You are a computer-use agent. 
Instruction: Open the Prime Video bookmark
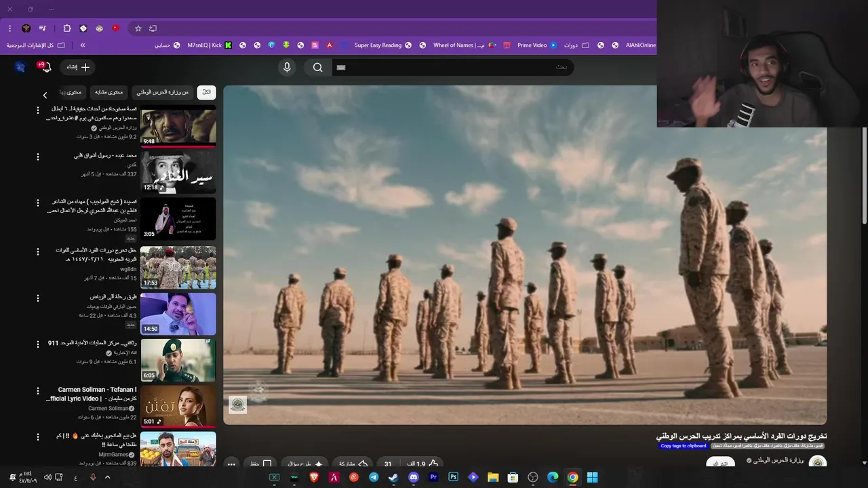tap(537, 45)
